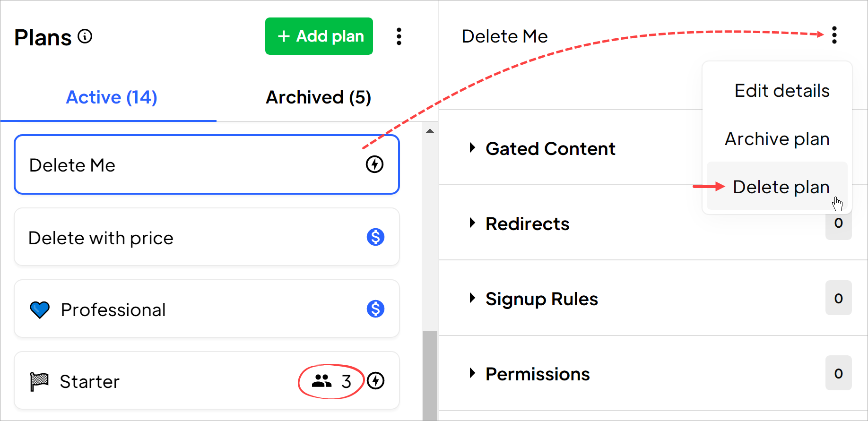Click the dollar icon on Delete with price
The image size is (868, 421).
(x=375, y=237)
